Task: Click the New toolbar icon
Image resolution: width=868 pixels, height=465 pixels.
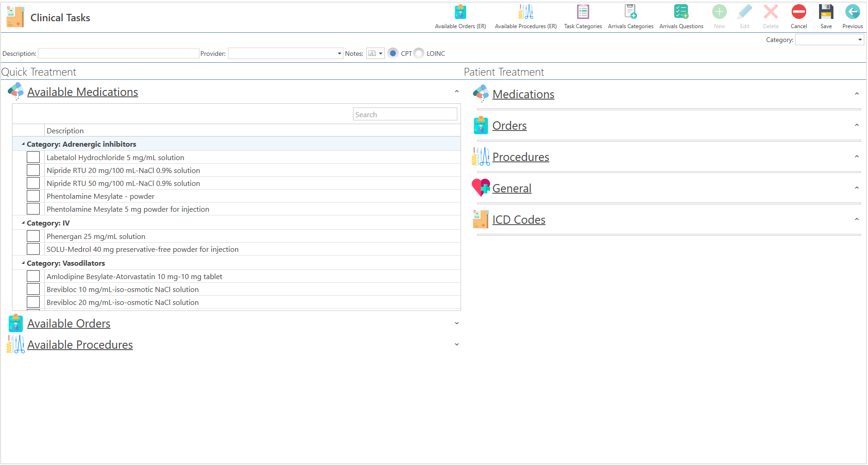Action: (x=719, y=12)
